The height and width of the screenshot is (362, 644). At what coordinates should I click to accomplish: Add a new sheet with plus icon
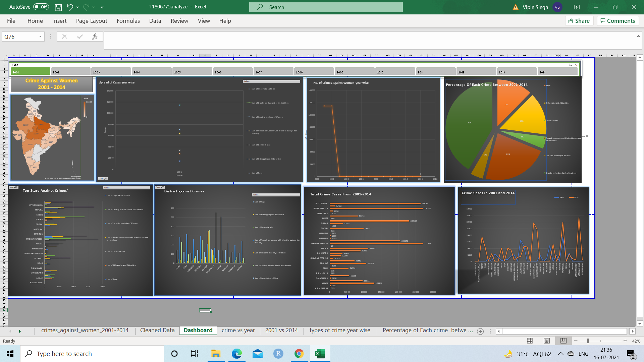pyautogui.click(x=480, y=331)
